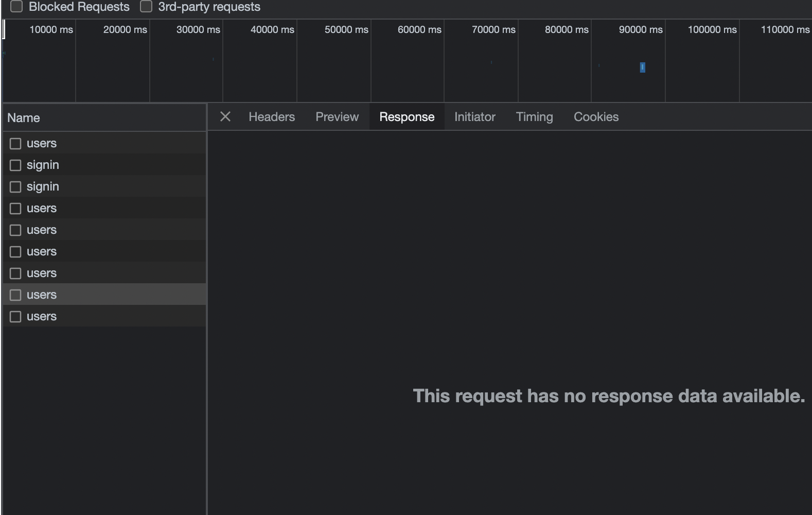Click the 10000 ms label in the timeline overview
This screenshot has height=515, width=812.
tap(51, 29)
